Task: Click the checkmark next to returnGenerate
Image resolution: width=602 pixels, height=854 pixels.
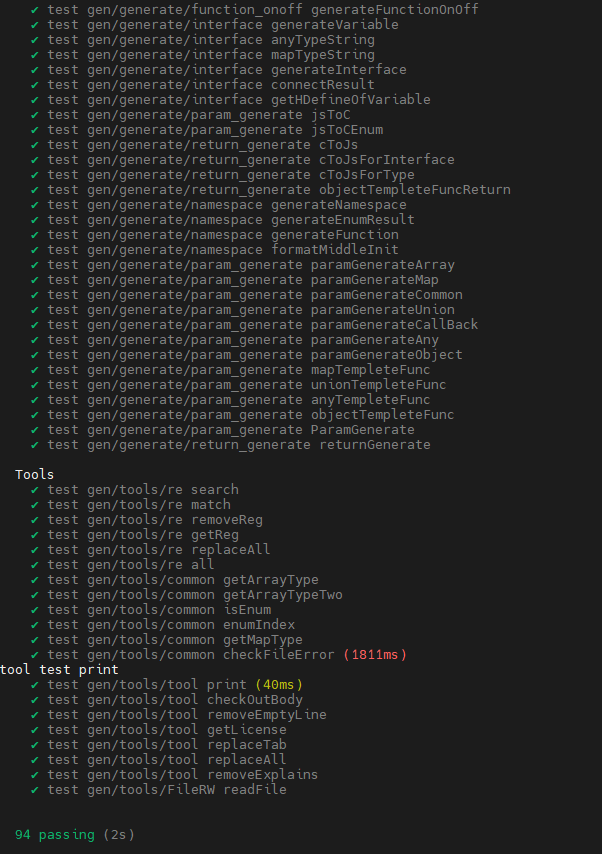Action: (34, 445)
